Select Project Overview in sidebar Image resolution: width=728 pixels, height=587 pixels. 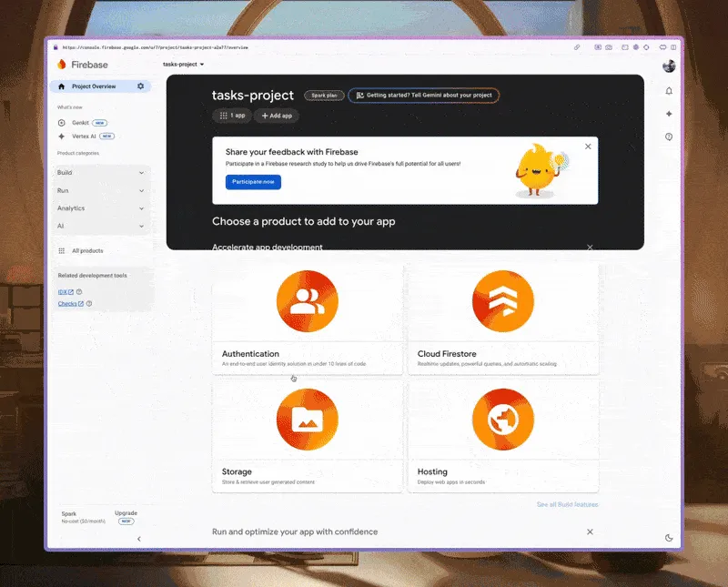click(93, 86)
